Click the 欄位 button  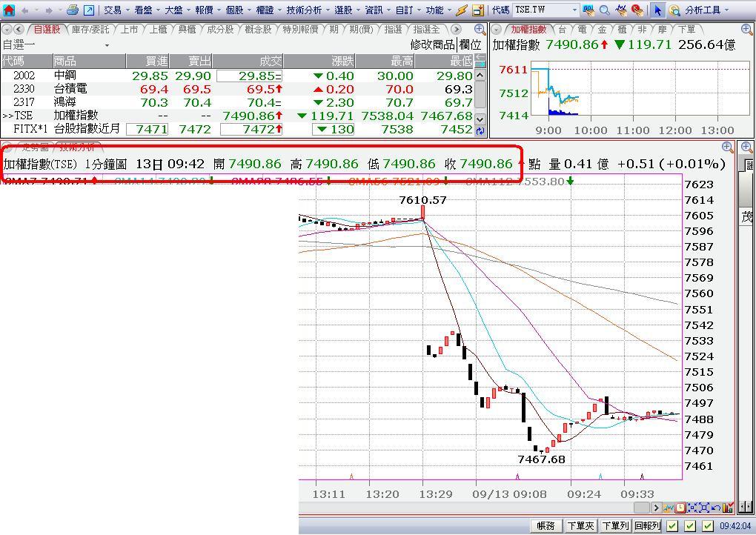coord(470,45)
